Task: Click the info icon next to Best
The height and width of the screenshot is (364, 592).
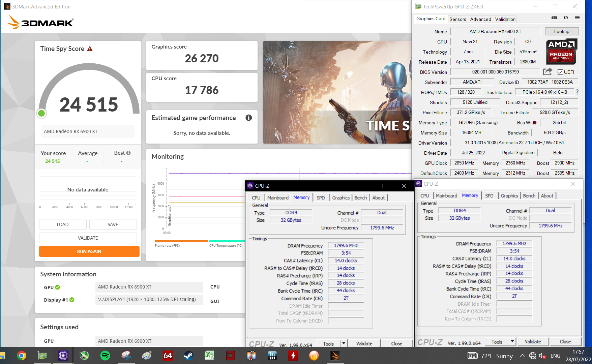Action: tap(128, 153)
